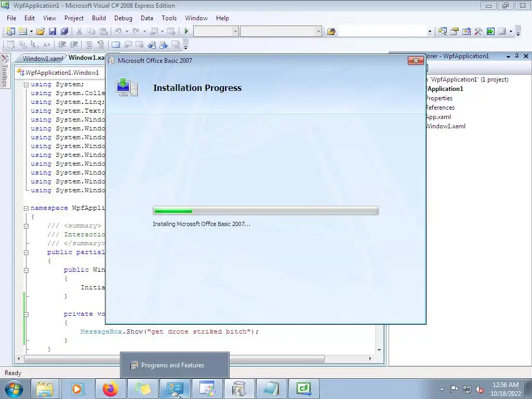Click the Navigate Backward icon
This screenshot has width=532, height=399.
154,31
